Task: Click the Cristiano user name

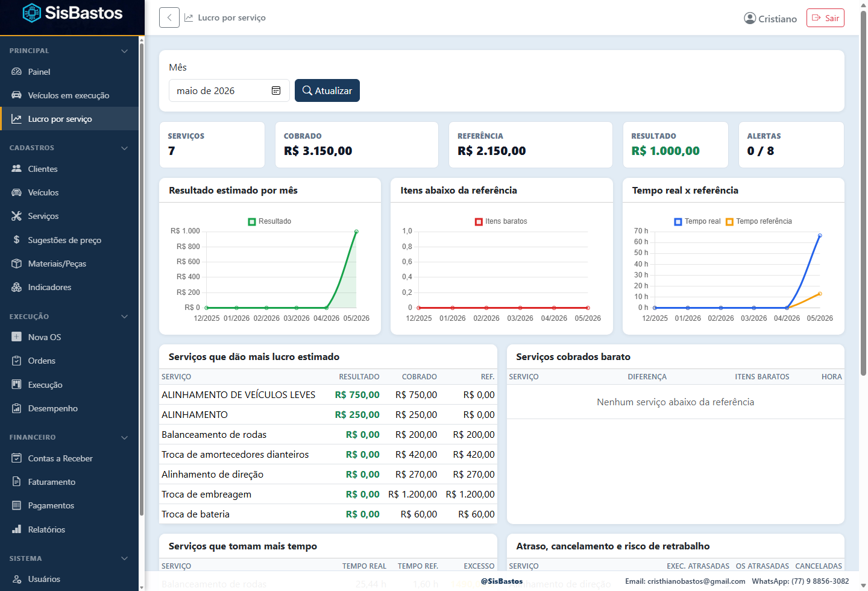Action: click(x=778, y=19)
